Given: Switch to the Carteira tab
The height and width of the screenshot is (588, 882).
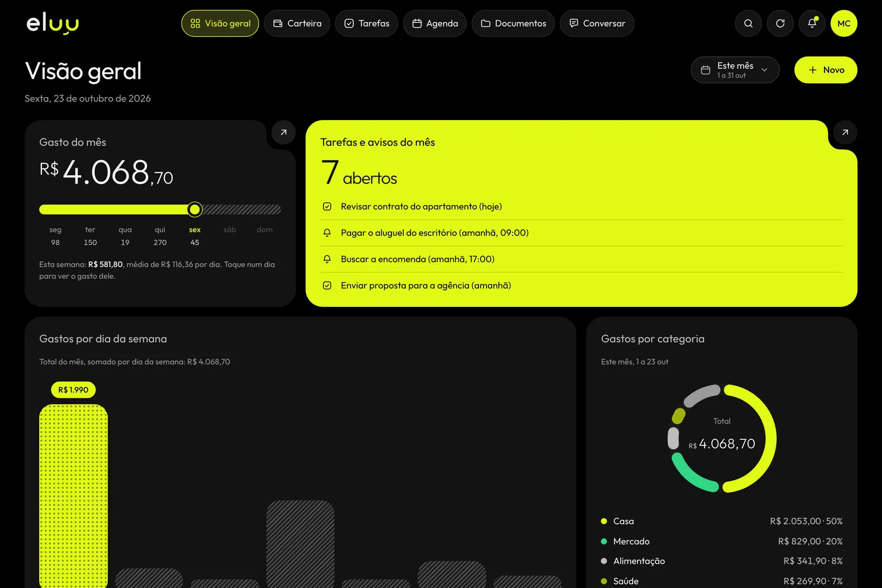Looking at the screenshot, I should pos(297,24).
